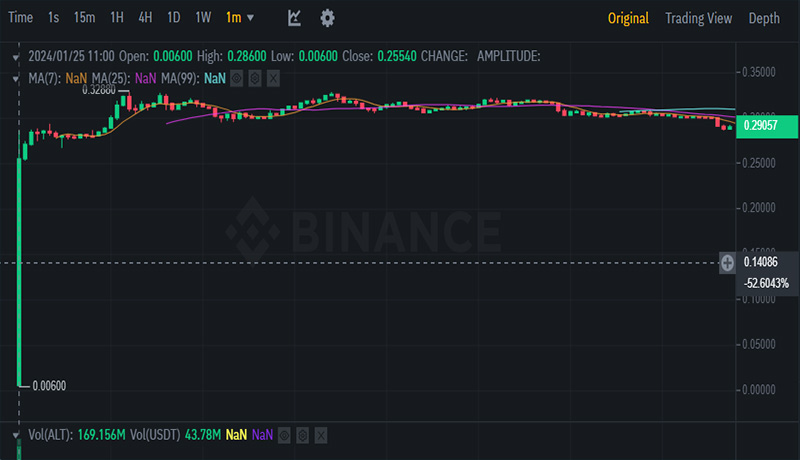Select the 1D time interval
Viewport: 800px width, 460px height.
174,18
